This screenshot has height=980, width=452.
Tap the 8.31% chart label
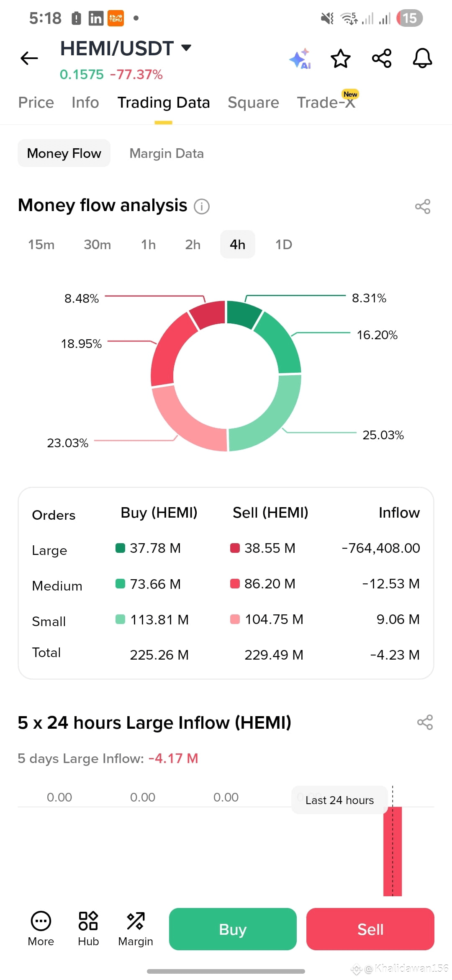tap(369, 298)
